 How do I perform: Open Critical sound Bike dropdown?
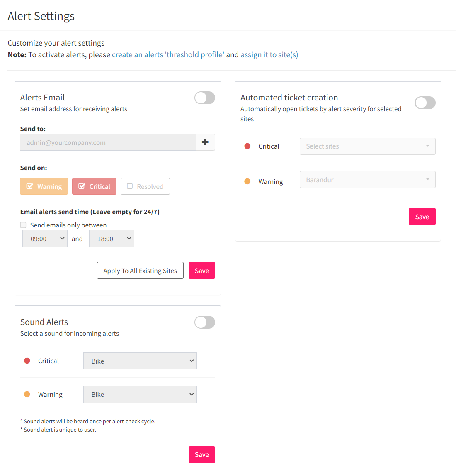(140, 361)
